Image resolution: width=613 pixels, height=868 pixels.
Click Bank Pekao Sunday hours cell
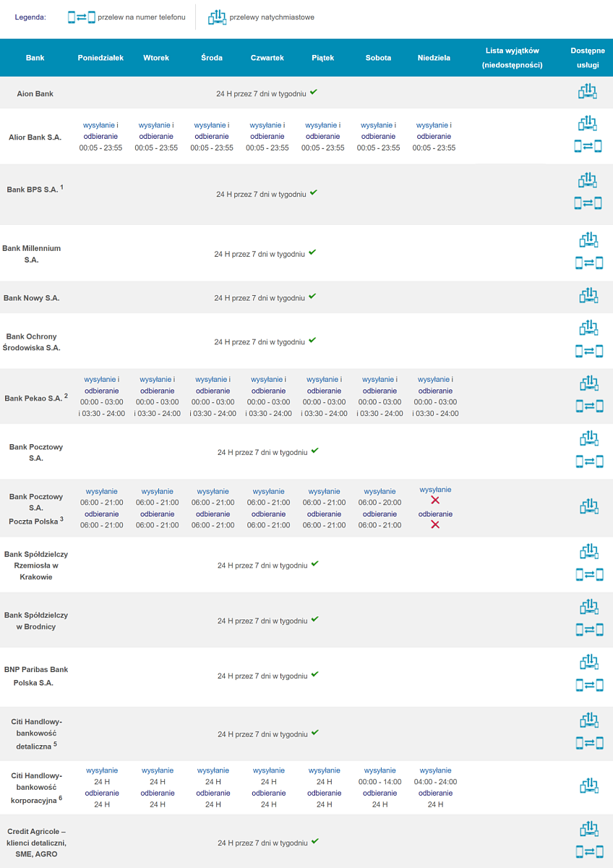[x=435, y=396]
